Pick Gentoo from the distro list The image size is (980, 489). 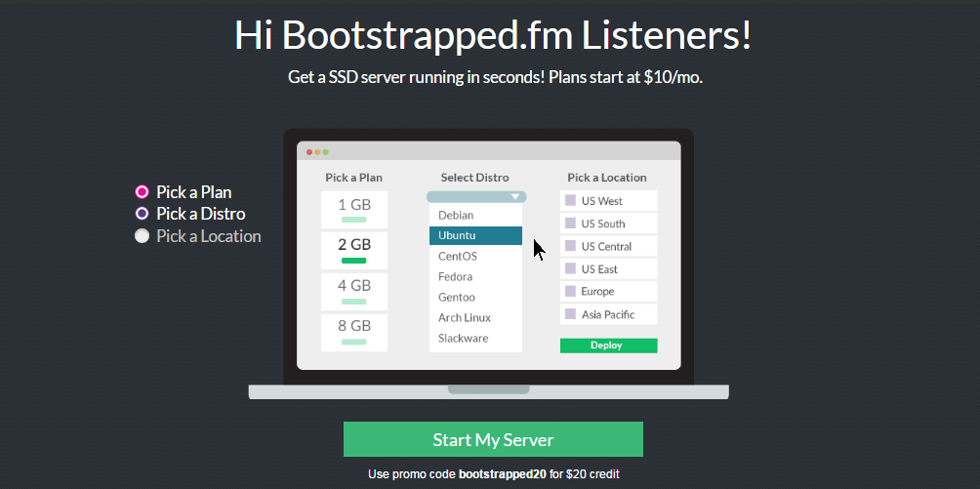tap(475, 298)
